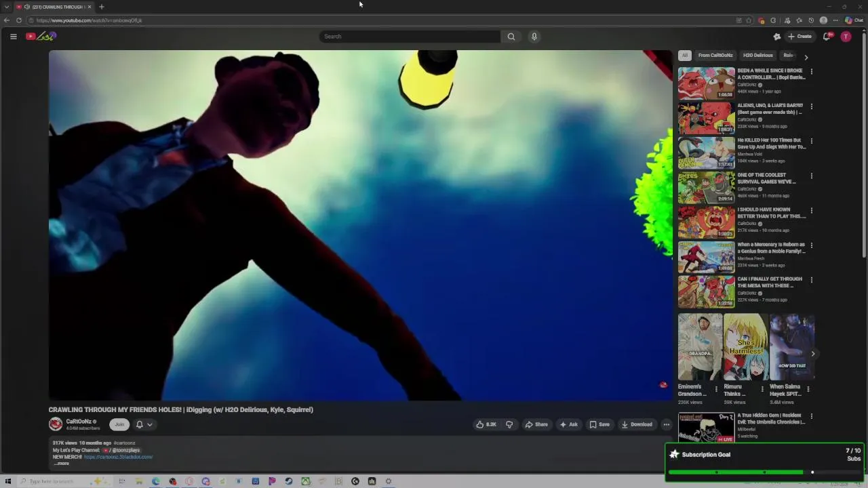Image resolution: width=868 pixels, height=488 pixels.
Task: Click the sparkle icon beside Create
Action: [777, 37]
